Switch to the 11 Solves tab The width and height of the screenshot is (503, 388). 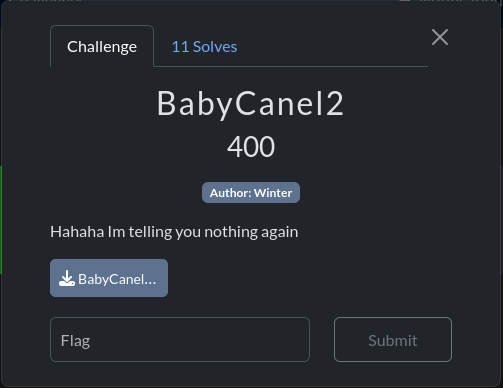point(204,47)
